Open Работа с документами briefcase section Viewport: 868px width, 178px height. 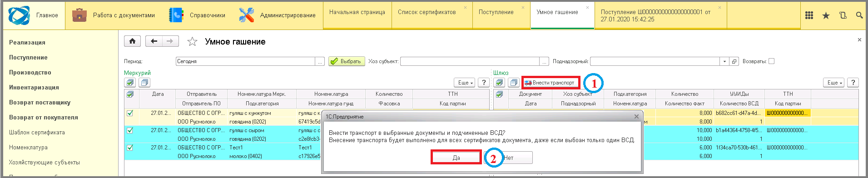point(114,15)
